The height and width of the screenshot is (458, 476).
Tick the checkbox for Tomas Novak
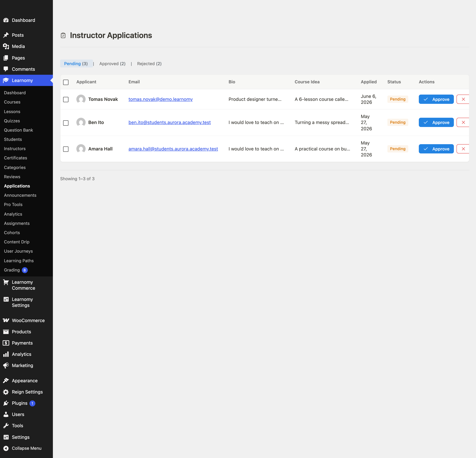66,100
